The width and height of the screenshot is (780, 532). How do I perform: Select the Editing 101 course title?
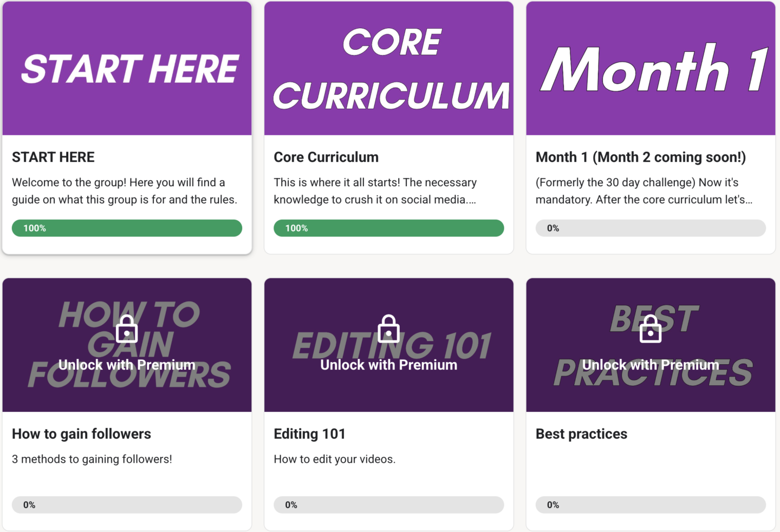point(309,434)
